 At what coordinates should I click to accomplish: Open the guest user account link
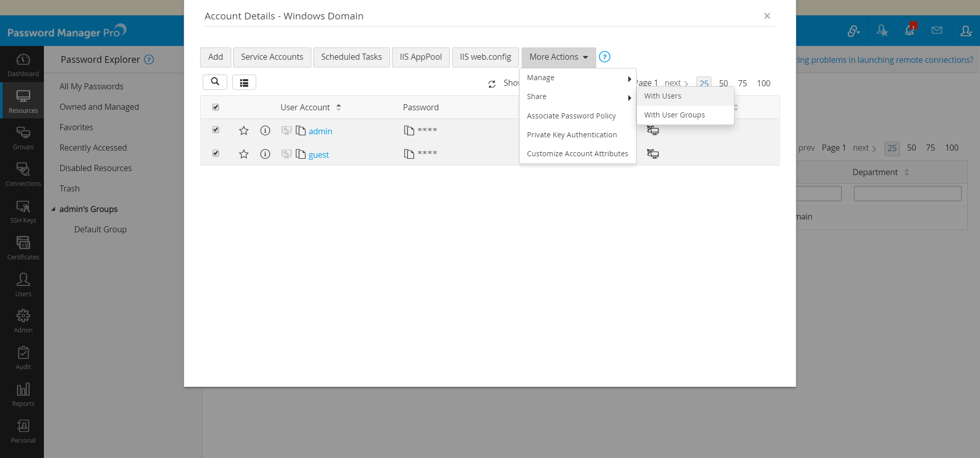coord(318,155)
